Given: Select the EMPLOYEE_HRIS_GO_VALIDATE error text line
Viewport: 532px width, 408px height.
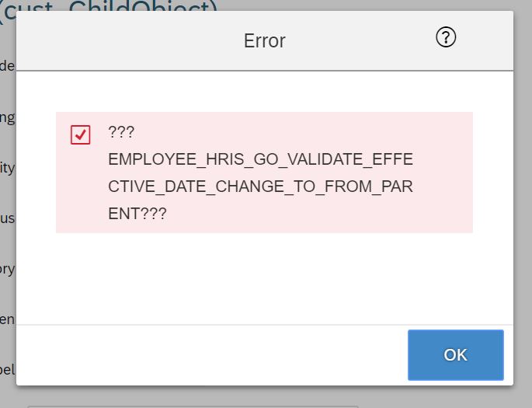Looking at the screenshot, I should [x=260, y=159].
